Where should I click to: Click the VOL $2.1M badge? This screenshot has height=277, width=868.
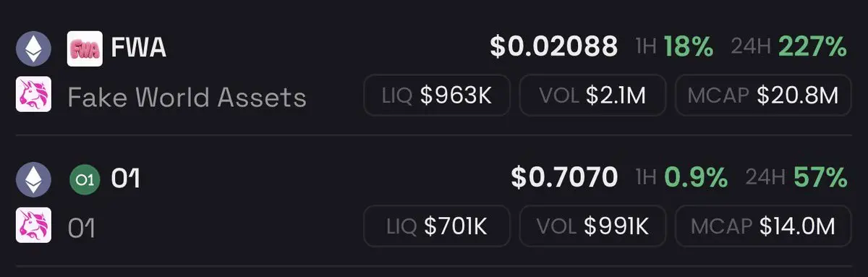tap(592, 95)
